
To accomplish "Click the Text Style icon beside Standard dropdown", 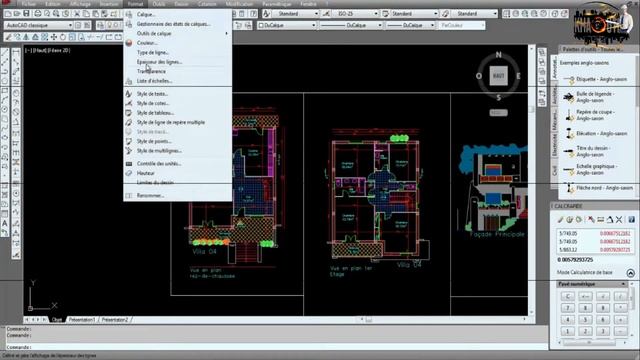I will pyautogui.click(x=267, y=13).
